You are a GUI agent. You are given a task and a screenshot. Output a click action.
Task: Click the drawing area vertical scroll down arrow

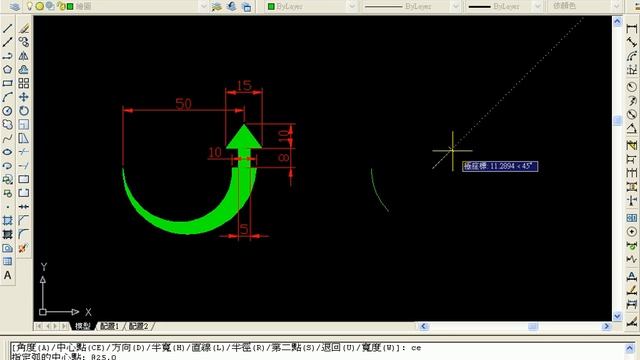tap(617, 316)
